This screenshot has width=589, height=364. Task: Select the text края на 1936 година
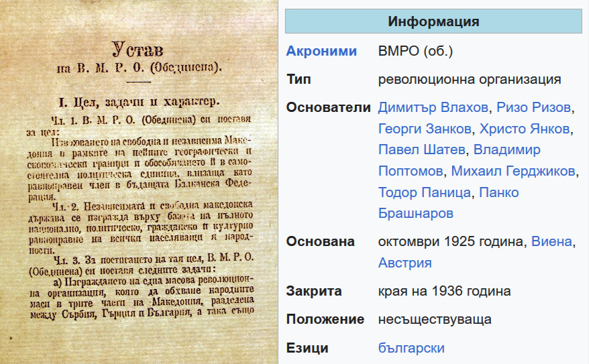[444, 291]
